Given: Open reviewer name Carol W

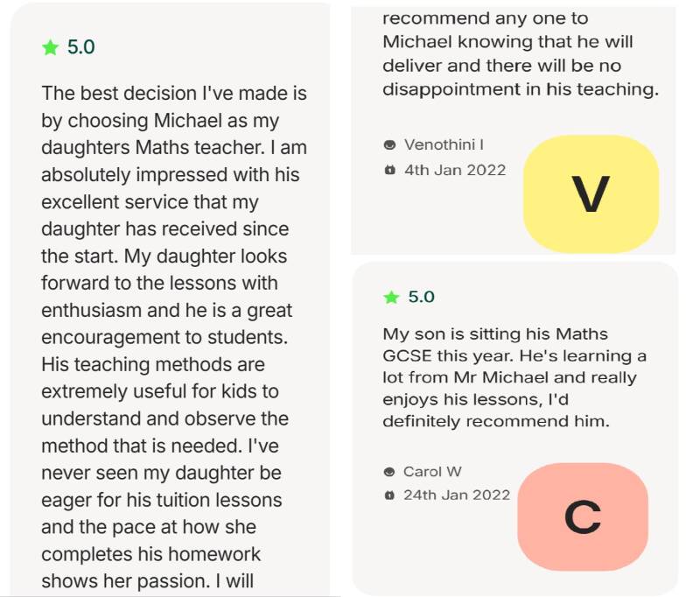Looking at the screenshot, I should [x=434, y=472].
